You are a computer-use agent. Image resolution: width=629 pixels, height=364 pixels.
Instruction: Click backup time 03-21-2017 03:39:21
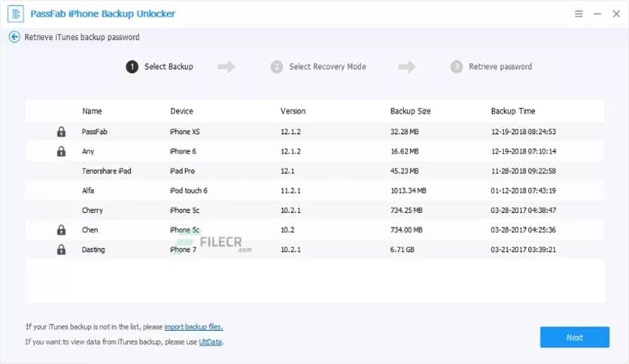click(x=524, y=250)
